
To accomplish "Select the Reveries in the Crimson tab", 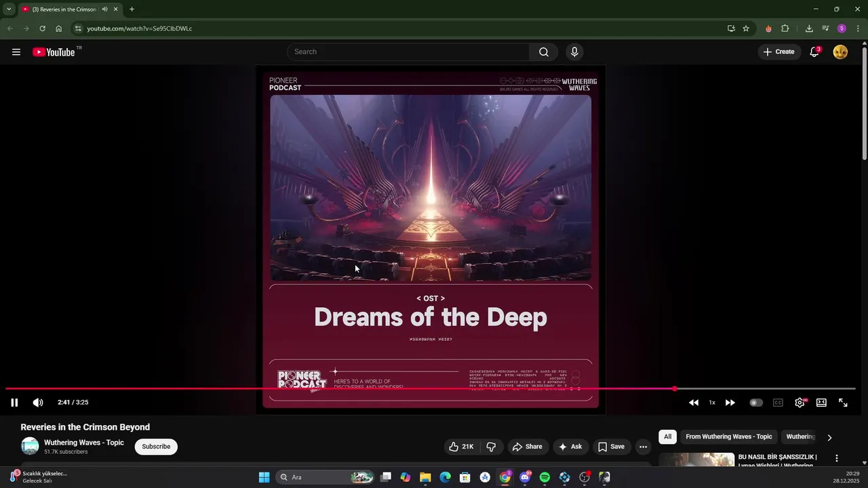I will point(64,9).
